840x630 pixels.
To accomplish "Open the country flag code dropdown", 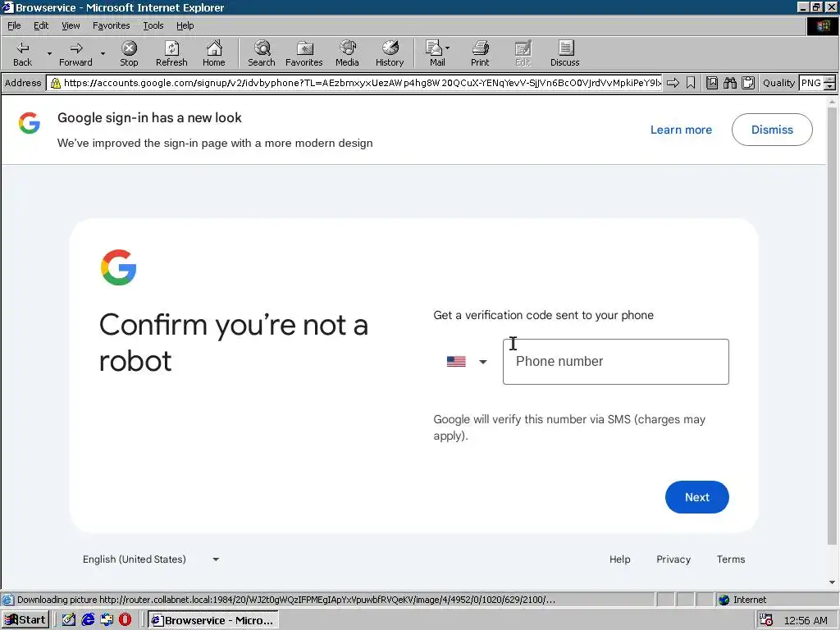I will (x=467, y=362).
